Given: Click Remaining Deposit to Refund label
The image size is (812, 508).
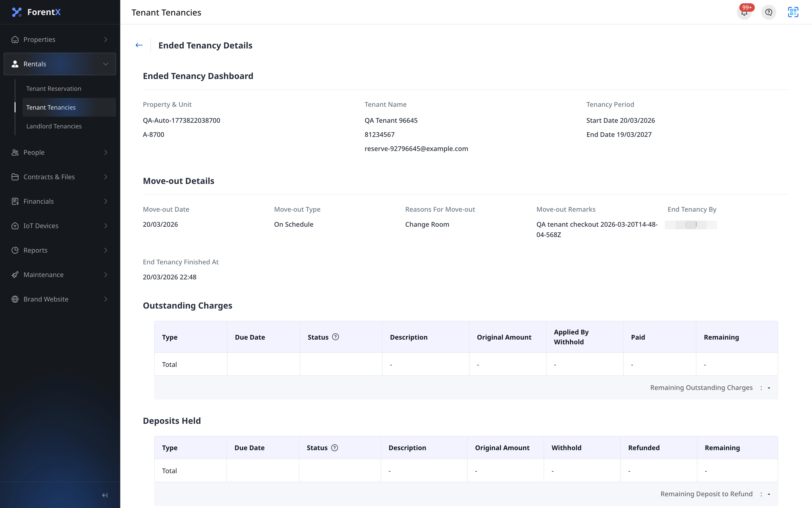Looking at the screenshot, I should (x=706, y=494).
